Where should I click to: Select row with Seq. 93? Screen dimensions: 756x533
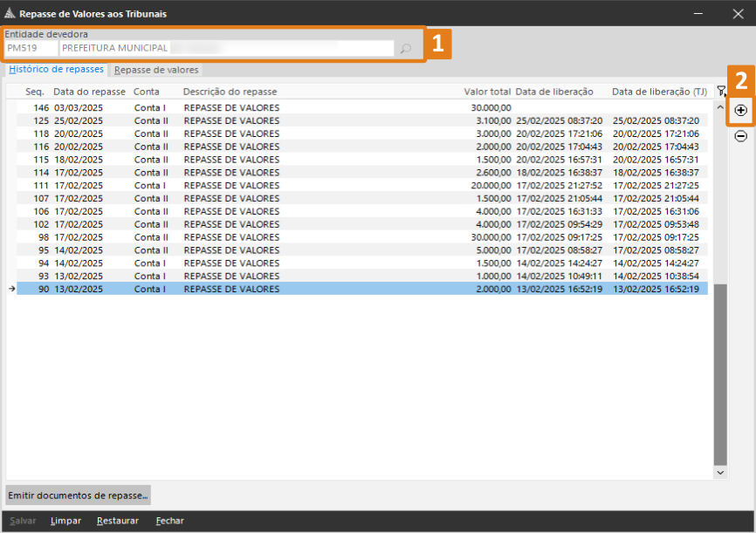tap(362, 277)
